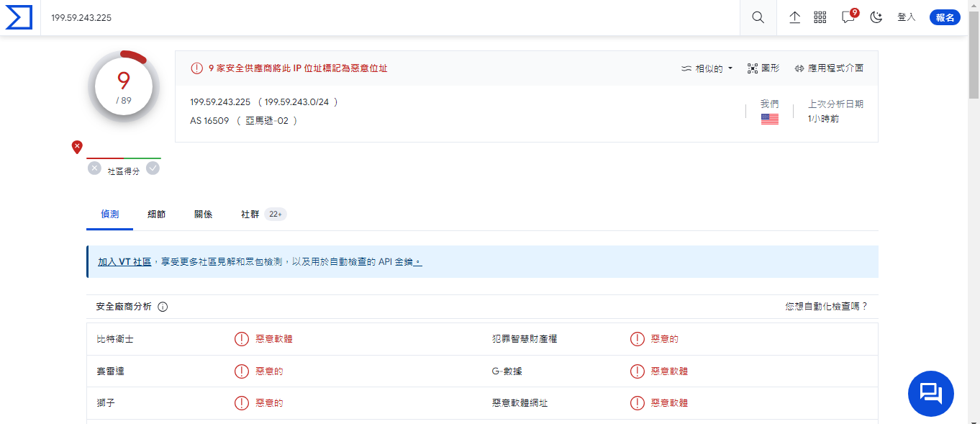
Task: Click the IP search input field
Action: pos(390,17)
